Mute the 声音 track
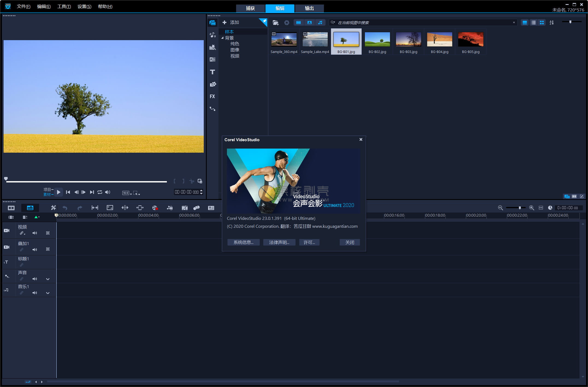588x387 pixels. tap(35, 279)
